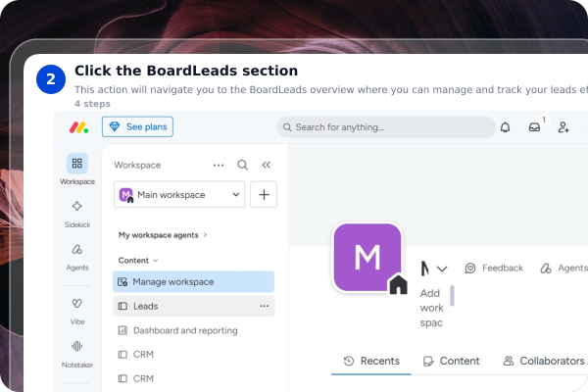Switch to the Recents tab
This screenshot has height=392, width=588.
[371, 361]
